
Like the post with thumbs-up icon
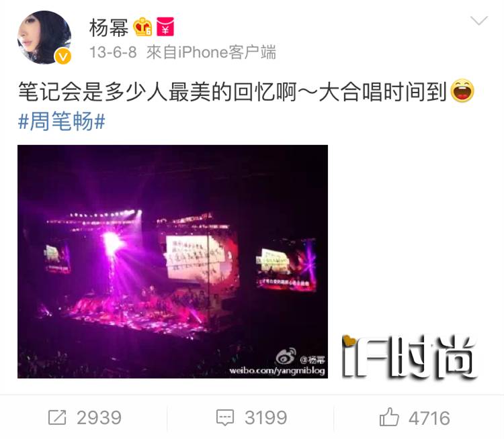(x=389, y=417)
